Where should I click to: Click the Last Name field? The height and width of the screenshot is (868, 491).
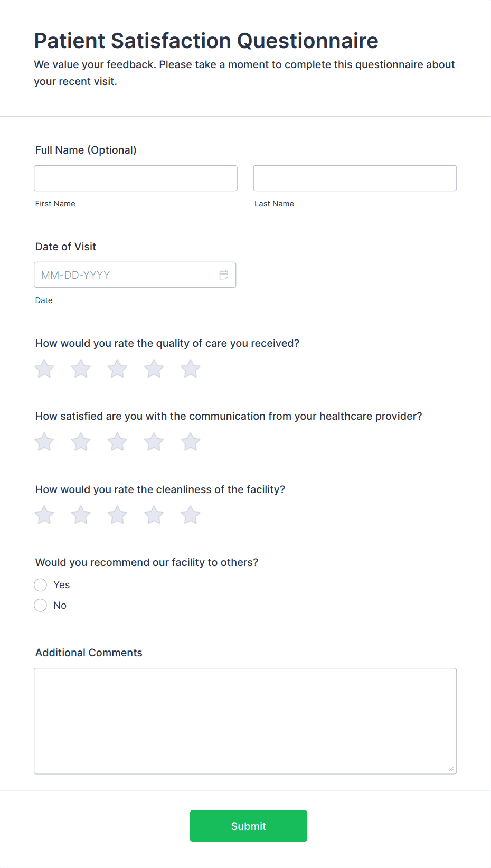pos(354,178)
